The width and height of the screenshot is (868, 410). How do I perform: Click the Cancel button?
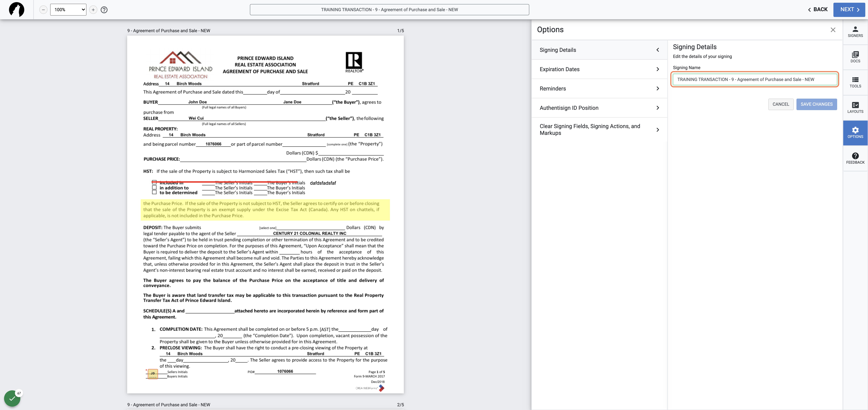(x=781, y=104)
